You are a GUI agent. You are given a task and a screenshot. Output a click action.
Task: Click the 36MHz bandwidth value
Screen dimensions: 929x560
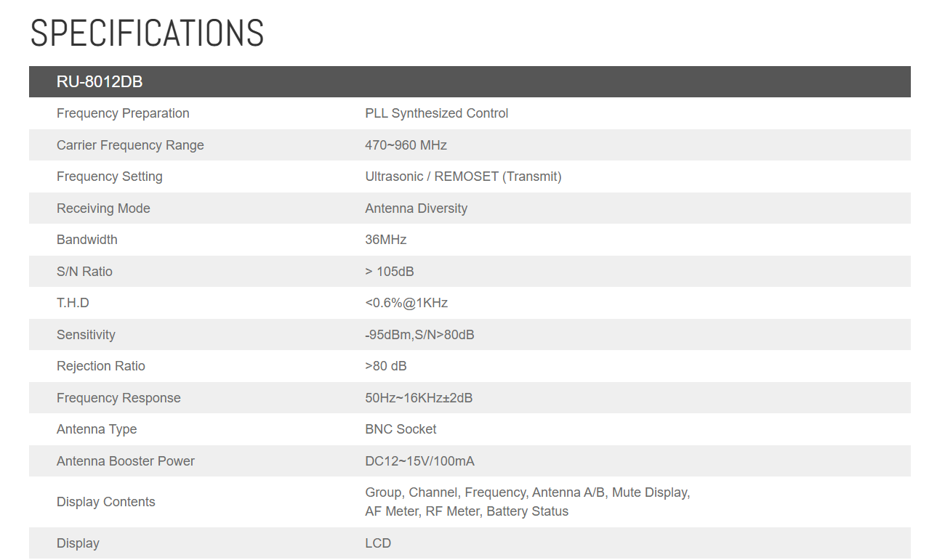pyautogui.click(x=385, y=240)
